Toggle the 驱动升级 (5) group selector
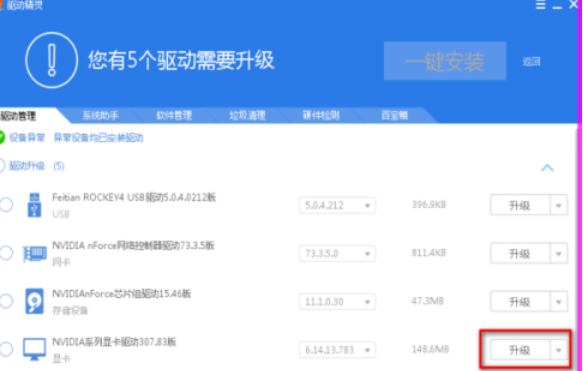This screenshot has height=371, width=583. tap(2, 165)
